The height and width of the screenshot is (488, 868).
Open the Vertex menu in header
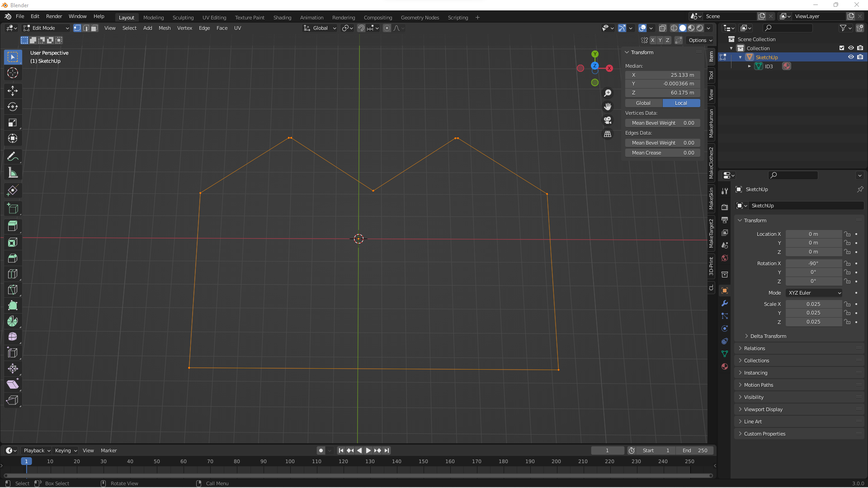(x=185, y=28)
